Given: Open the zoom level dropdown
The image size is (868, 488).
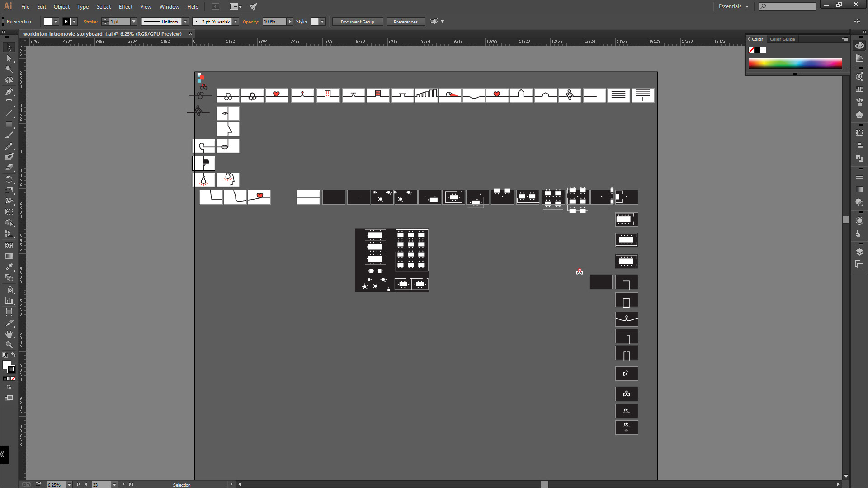Looking at the screenshot, I should click(x=69, y=484).
